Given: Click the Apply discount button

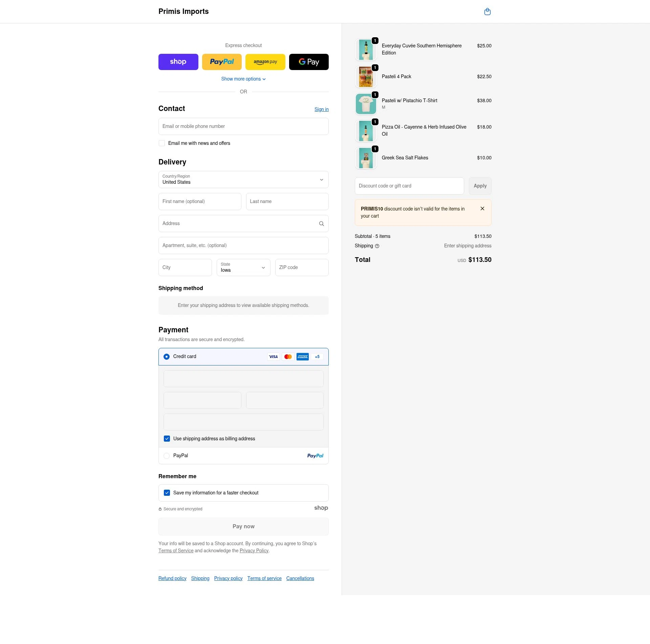Looking at the screenshot, I should pyautogui.click(x=480, y=185).
